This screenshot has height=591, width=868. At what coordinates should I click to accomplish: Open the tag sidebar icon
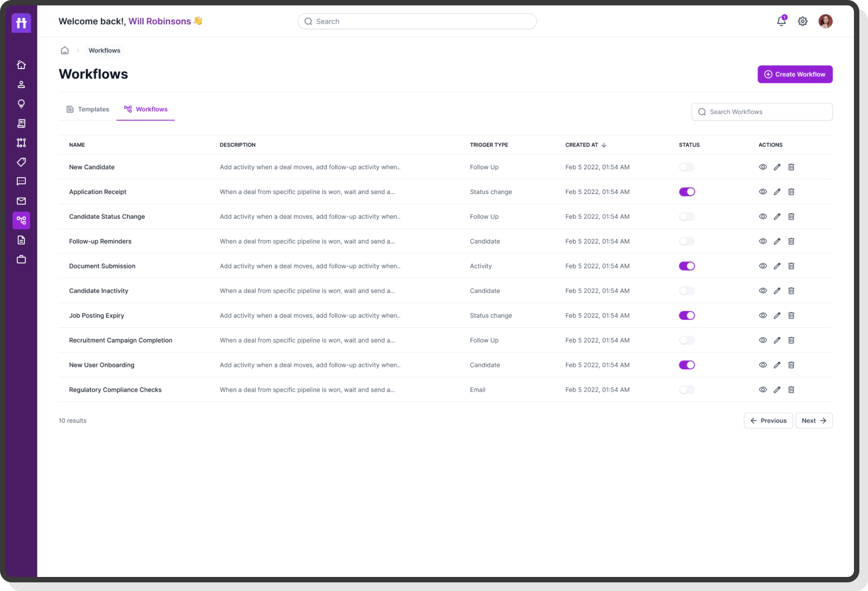[x=21, y=162]
